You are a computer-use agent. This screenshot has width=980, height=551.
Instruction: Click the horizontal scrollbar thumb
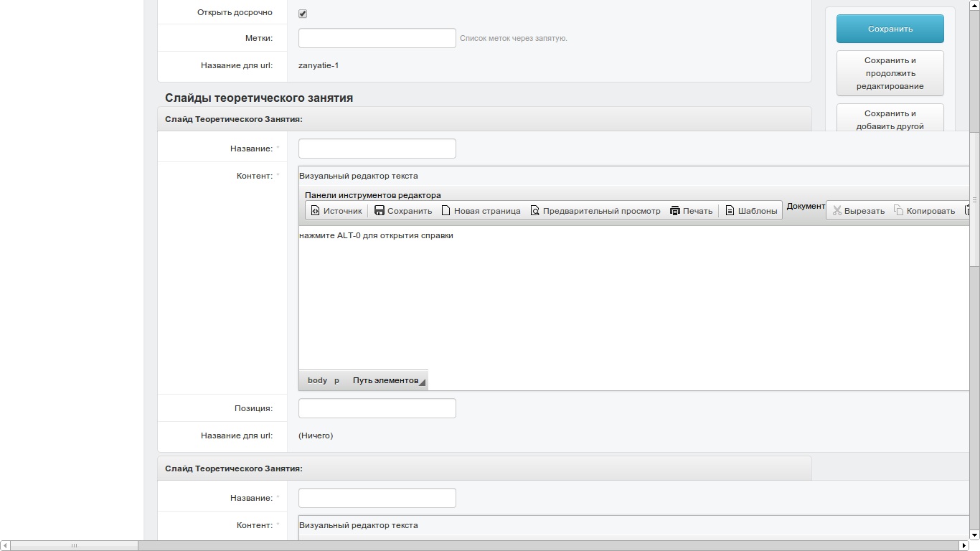pyautogui.click(x=75, y=545)
